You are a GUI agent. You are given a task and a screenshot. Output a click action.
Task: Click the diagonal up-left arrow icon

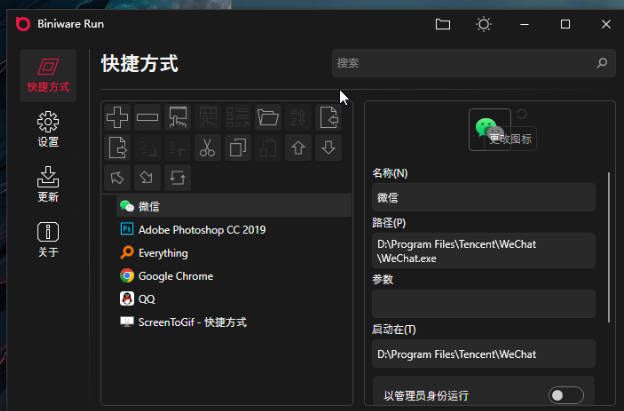click(117, 177)
